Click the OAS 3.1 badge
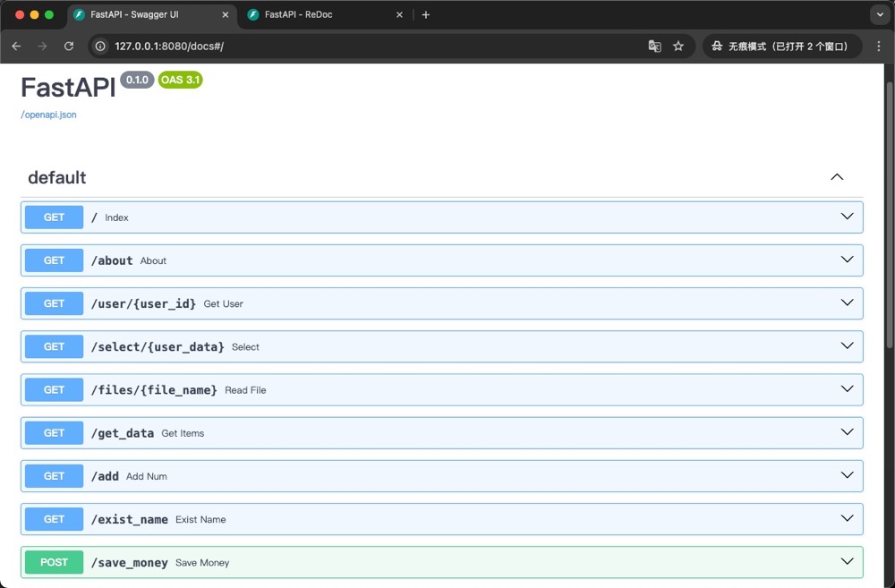The image size is (895, 588). click(x=180, y=80)
